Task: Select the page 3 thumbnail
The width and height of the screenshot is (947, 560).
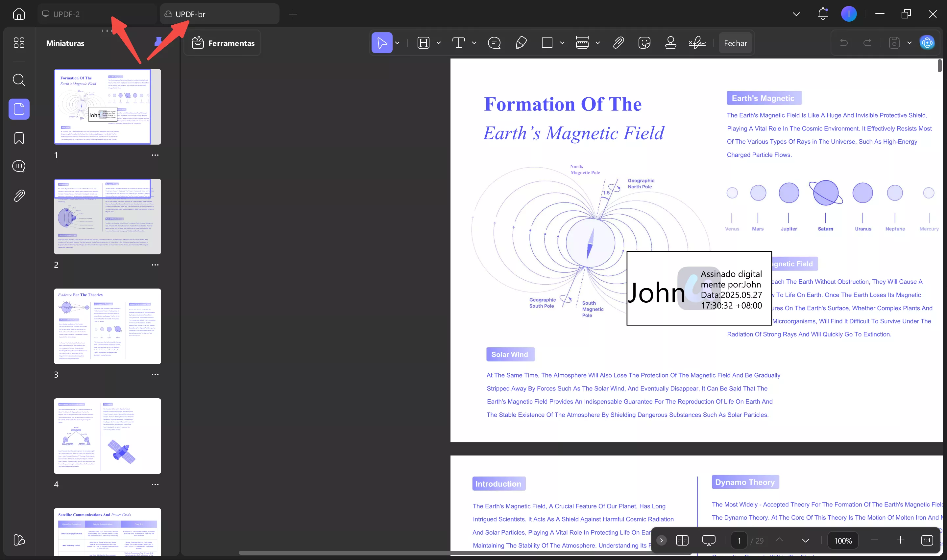Action: point(107,326)
